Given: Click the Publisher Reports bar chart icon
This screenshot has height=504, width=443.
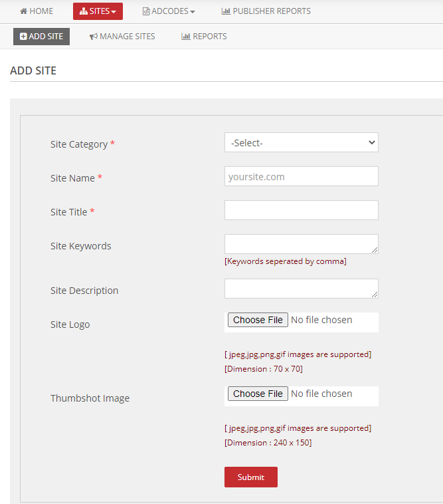Looking at the screenshot, I should tap(226, 11).
